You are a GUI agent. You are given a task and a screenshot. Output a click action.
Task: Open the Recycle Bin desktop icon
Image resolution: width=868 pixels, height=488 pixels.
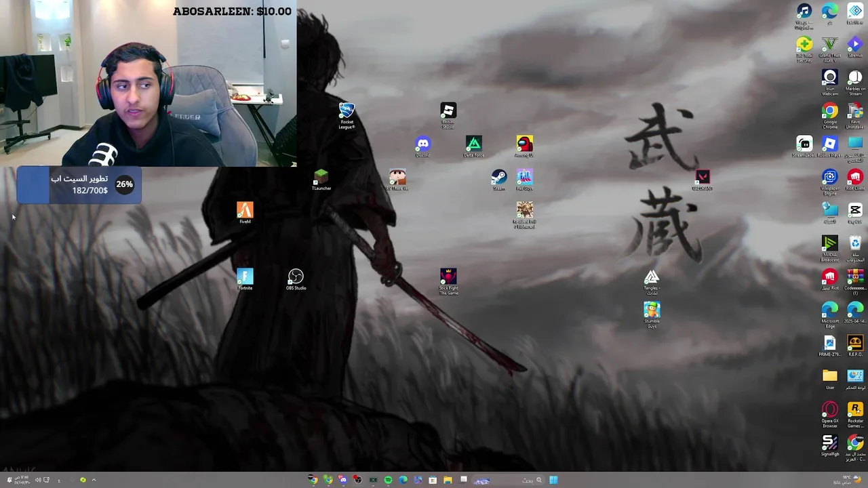click(855, 248)
